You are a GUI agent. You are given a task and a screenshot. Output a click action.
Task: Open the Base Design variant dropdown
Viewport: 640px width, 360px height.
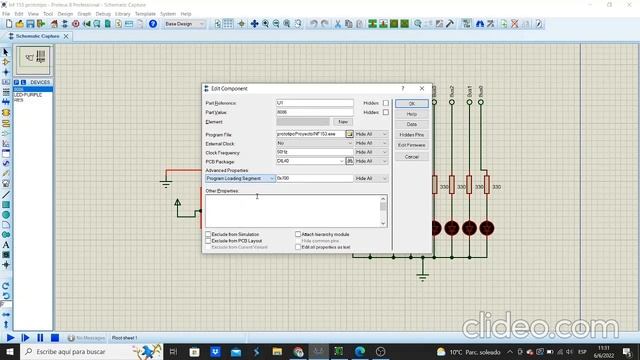[x=184, y=24]
